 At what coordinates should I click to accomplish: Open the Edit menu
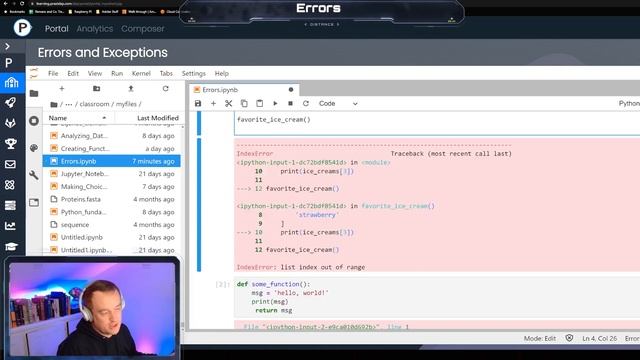tap(73, 73)
